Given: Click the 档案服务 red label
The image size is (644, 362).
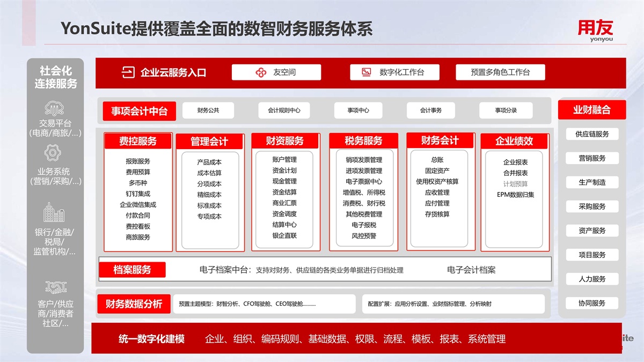Looking at the screenshot, I should click(132, 270).
